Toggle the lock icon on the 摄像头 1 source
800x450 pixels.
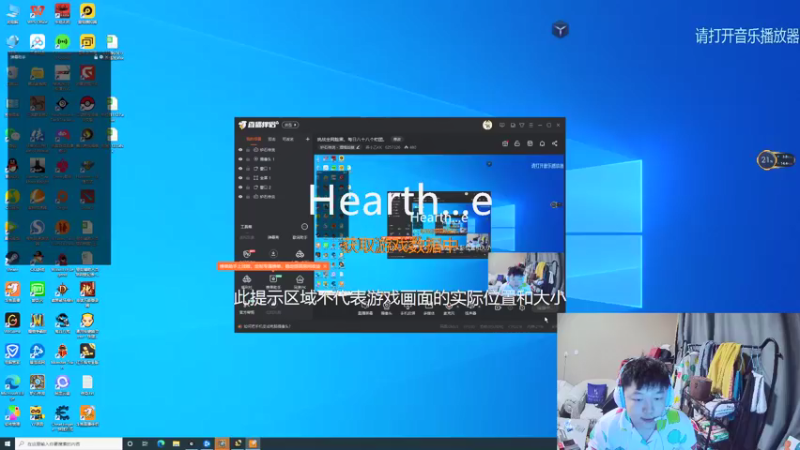tap(248, 159)
